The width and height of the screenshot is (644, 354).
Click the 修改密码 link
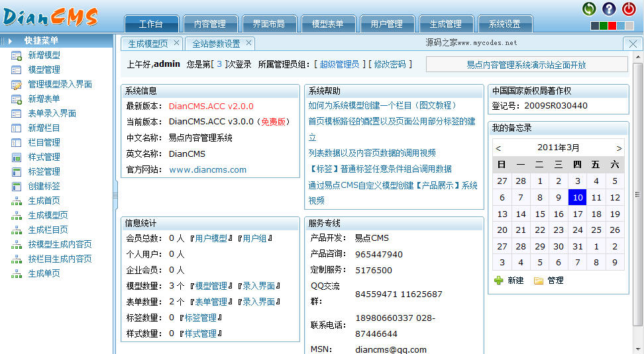click(390, 64)
